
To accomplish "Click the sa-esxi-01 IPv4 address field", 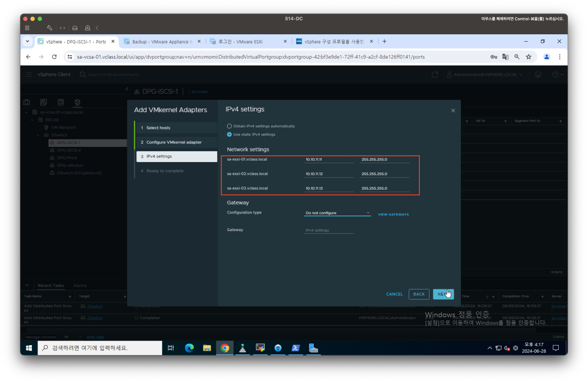I will [x=328, y=159].
